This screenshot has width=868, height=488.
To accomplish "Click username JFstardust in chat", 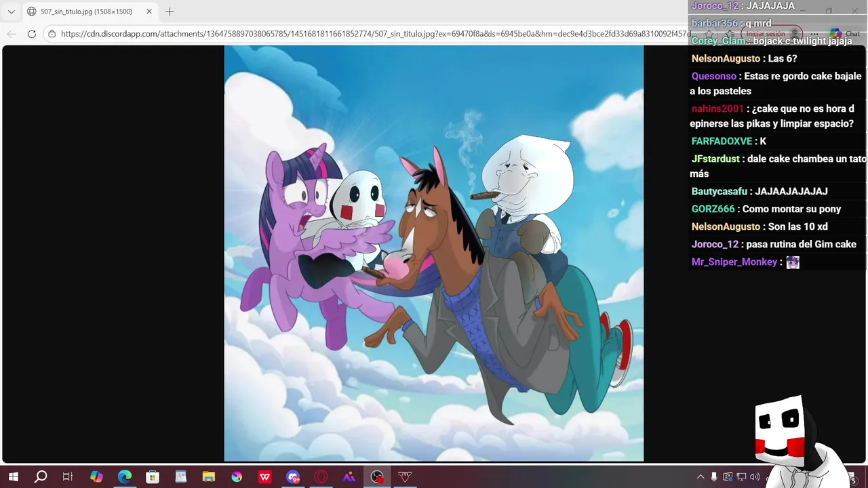I will pyautogui.click(x=715, y=159).
